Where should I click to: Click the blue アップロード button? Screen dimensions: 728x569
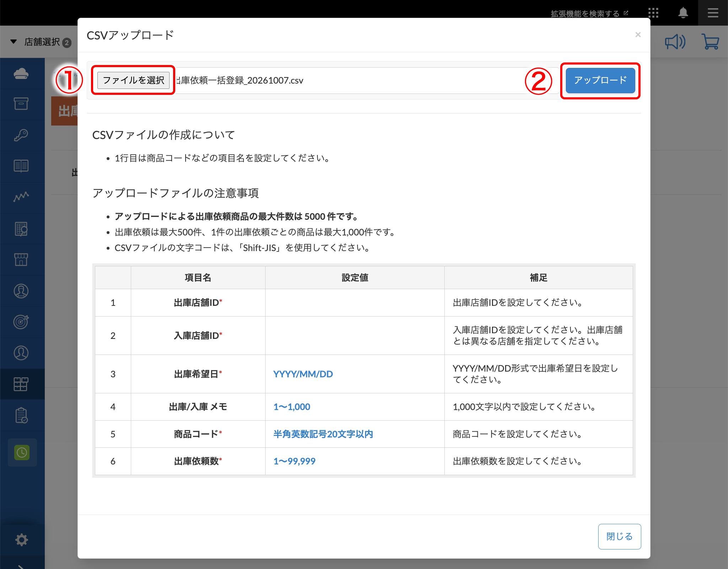[x=600, y=80]
